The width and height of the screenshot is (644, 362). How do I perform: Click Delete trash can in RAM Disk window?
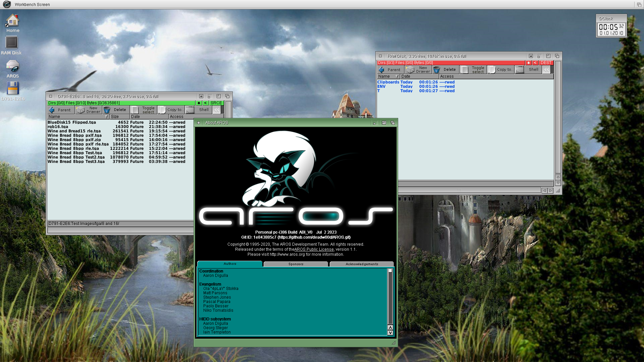[445, 70]
